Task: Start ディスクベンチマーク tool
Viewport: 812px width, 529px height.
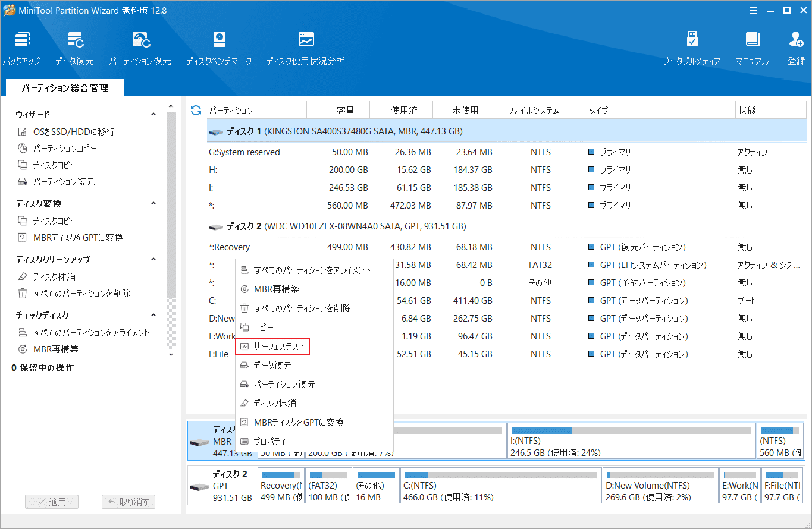Action: (219, 48)
